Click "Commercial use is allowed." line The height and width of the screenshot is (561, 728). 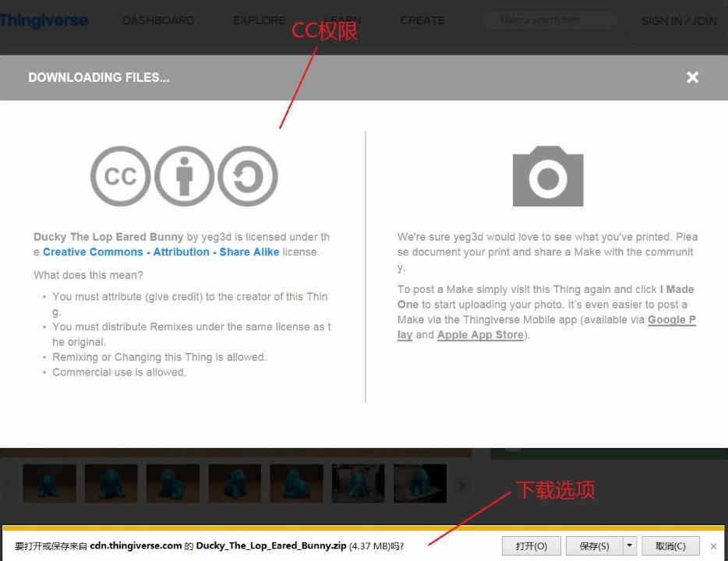(118, 372)
